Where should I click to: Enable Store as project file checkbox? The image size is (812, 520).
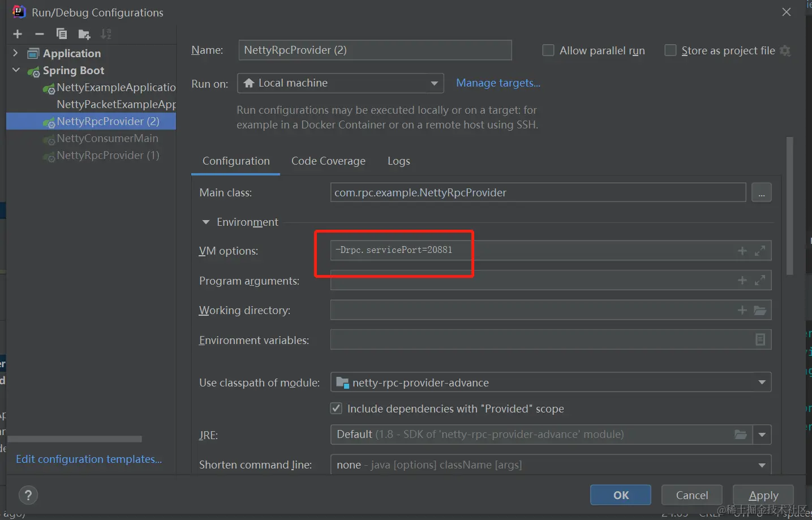[670, 50]
